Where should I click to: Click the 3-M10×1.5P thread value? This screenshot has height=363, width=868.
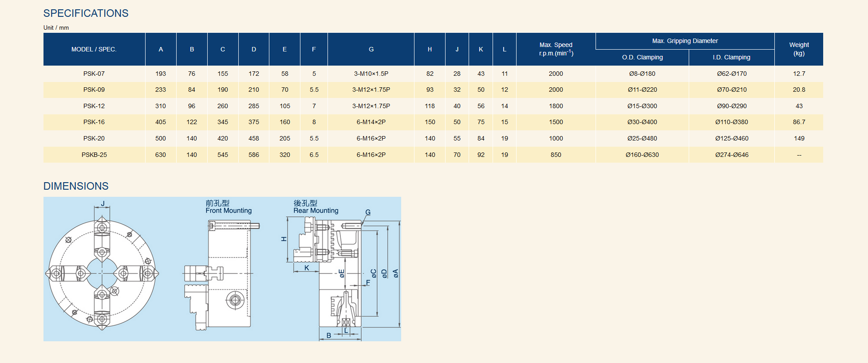click(x=371, y=74)
